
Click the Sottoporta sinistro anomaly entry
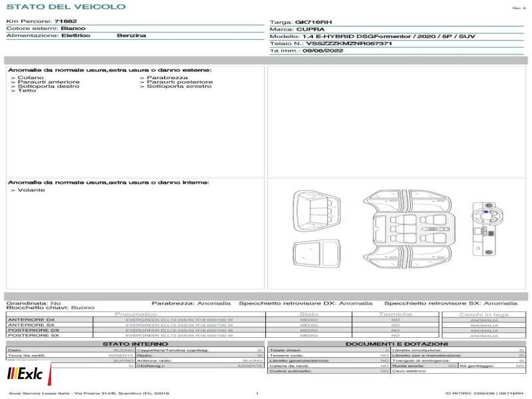pos(176,86)
